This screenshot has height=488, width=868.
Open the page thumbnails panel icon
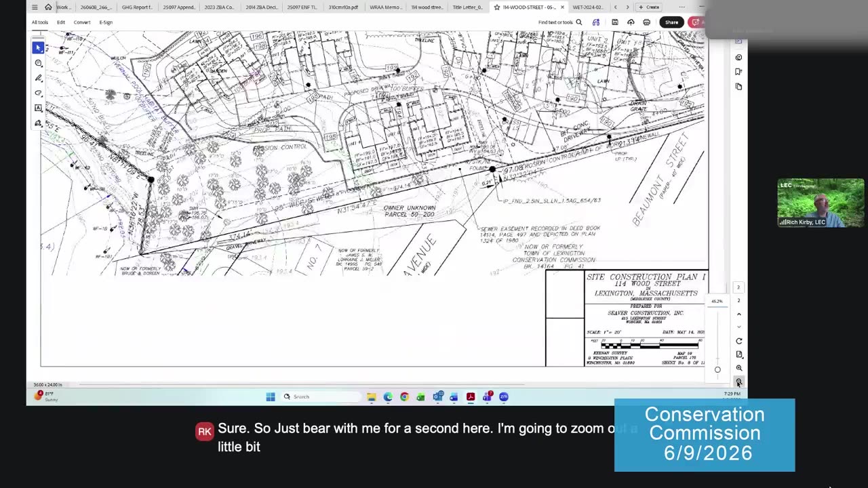pyautogui.click(x=738, y=87)
